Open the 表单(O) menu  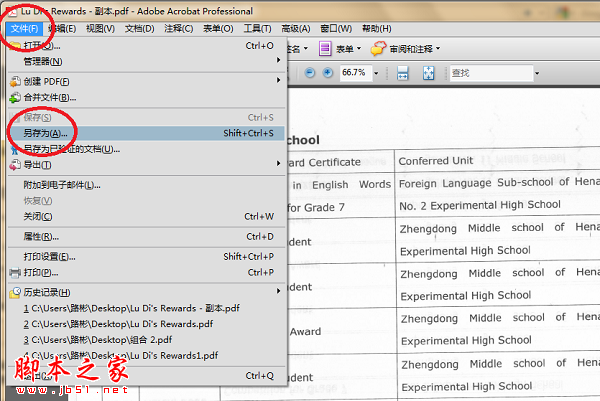(218, 29)
